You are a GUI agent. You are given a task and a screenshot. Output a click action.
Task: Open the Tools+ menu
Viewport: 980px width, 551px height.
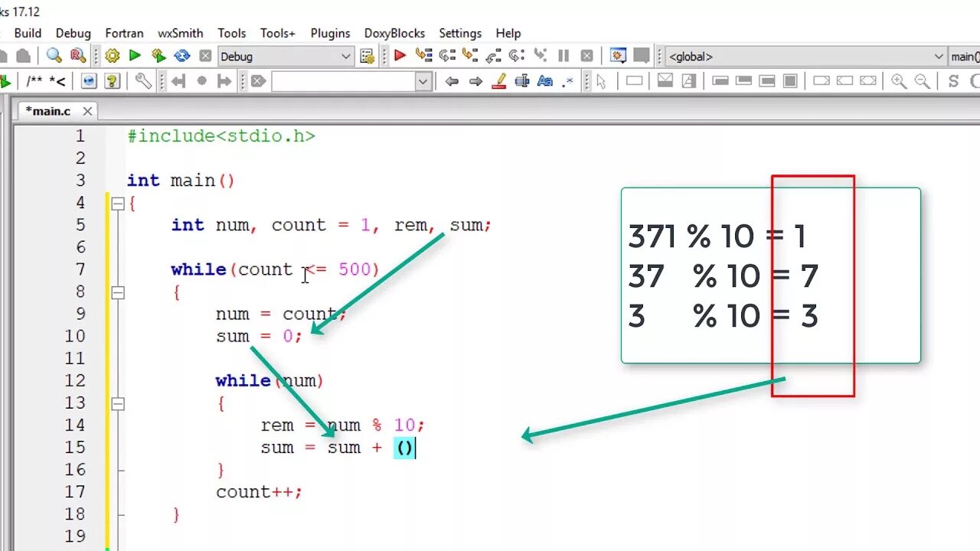pyautogui.click(x=277, y=33)
